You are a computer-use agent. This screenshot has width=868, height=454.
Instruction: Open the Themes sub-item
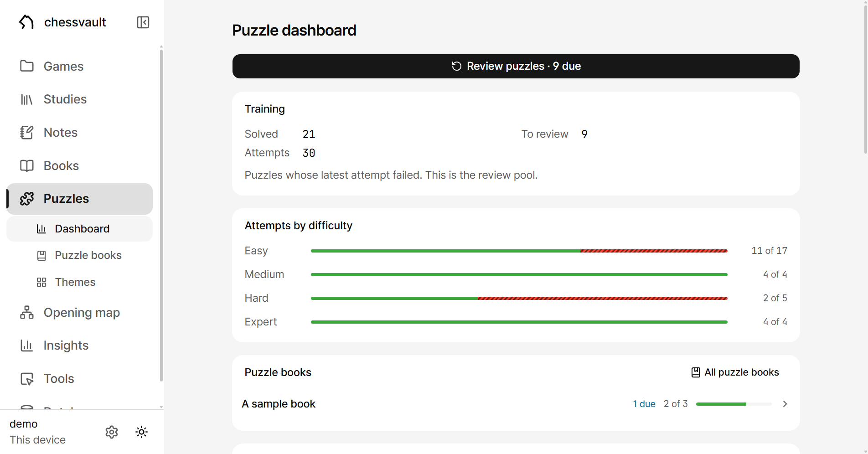click(x=80, y=282)
